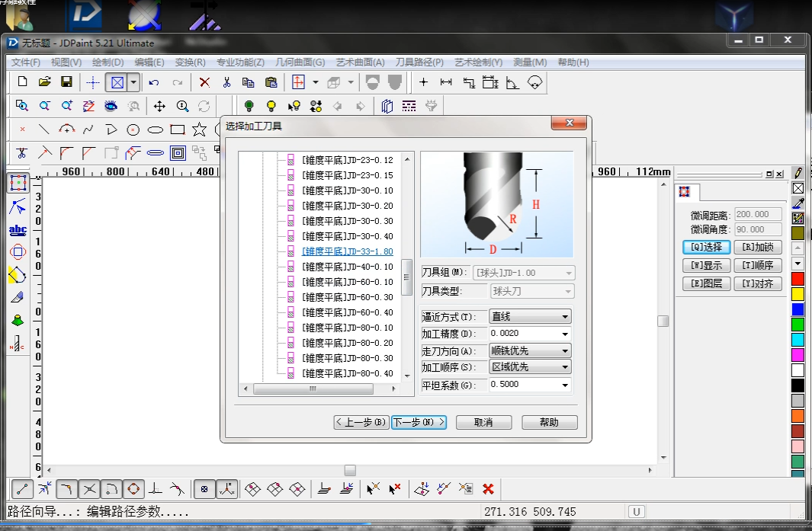Toggle the intersection snap button
The image size is (812, 531).
tap(89, 488)
